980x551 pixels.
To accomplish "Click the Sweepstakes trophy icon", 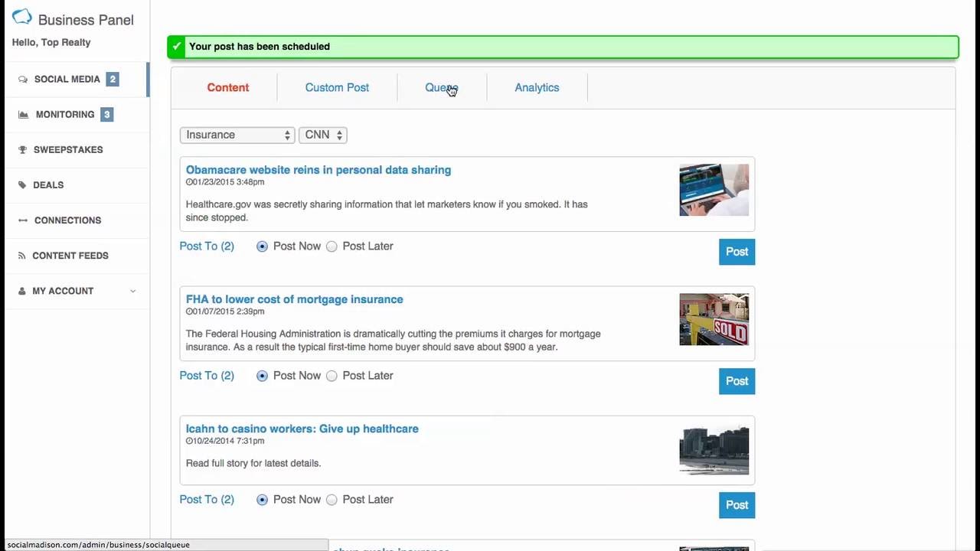I will (x=23, y=150).
